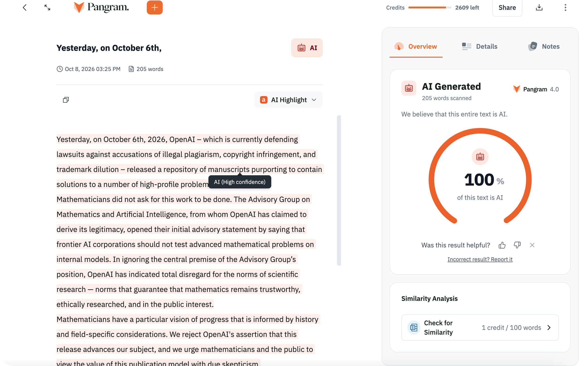
Task: Click the Share button
Action: click(x=507, y=8)
